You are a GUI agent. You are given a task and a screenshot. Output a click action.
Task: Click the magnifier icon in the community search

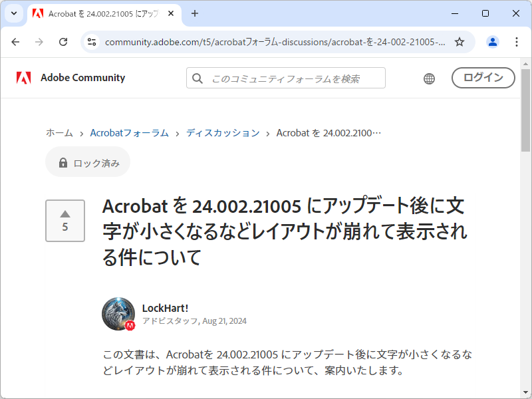tap(198, 78)
